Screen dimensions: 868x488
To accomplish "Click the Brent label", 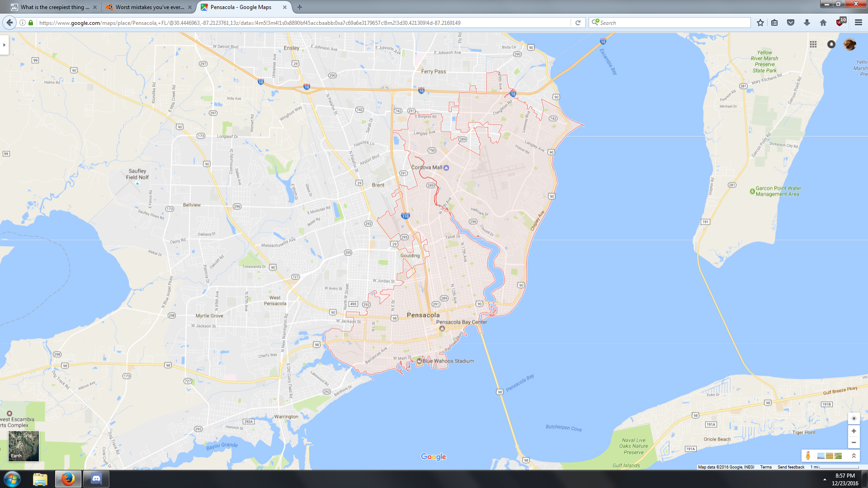I will tap(378, 185).
